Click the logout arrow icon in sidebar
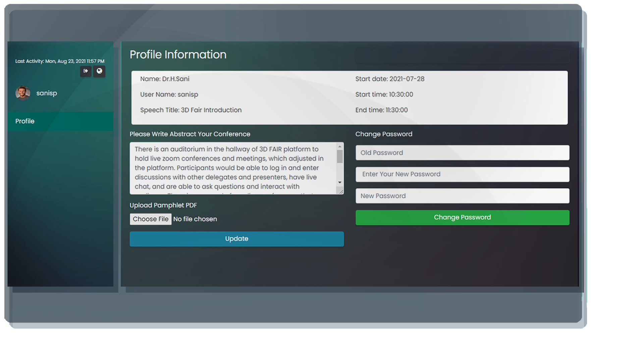The height and width of the screenshot is (362, 644). point(86,71)
